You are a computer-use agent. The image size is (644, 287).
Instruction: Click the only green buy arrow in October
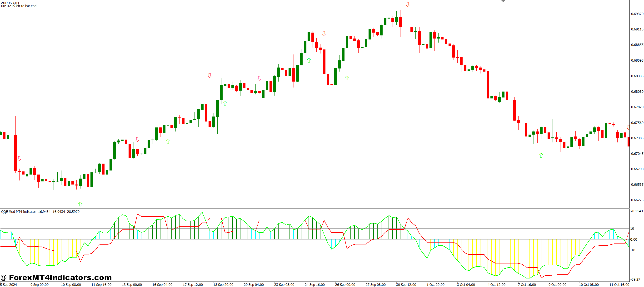[541, 155]
